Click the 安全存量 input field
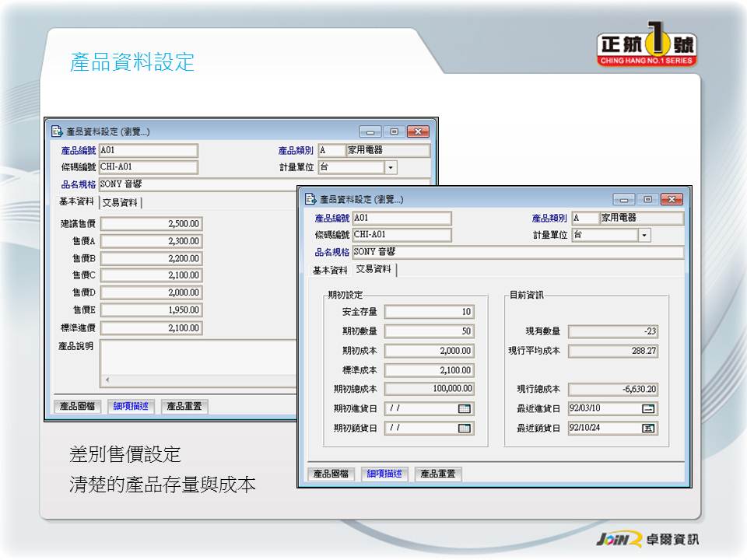 tap(429, 312)
